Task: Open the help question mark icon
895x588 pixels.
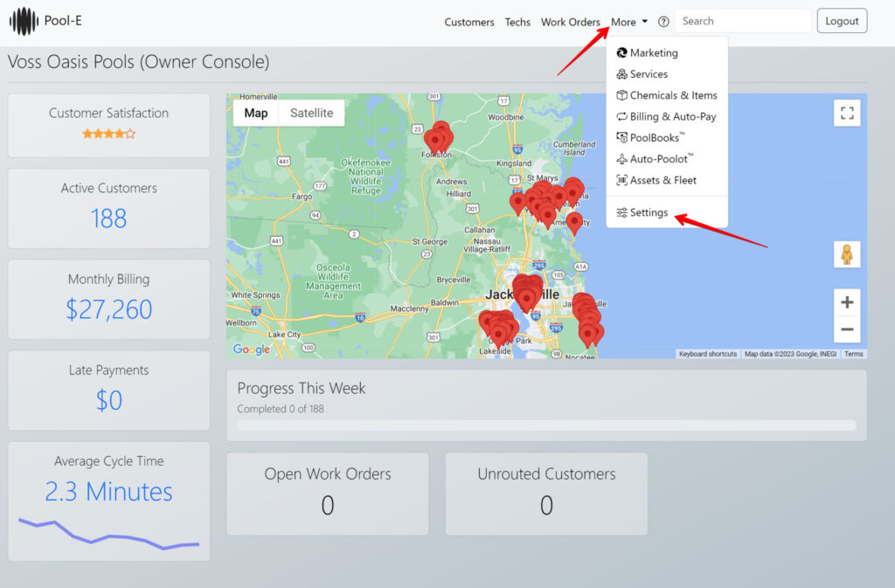Action: click(x=663, y=22)
